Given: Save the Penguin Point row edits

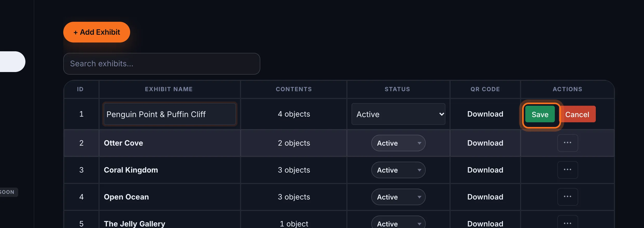Looking at the screenshot, I should point(540,114).
